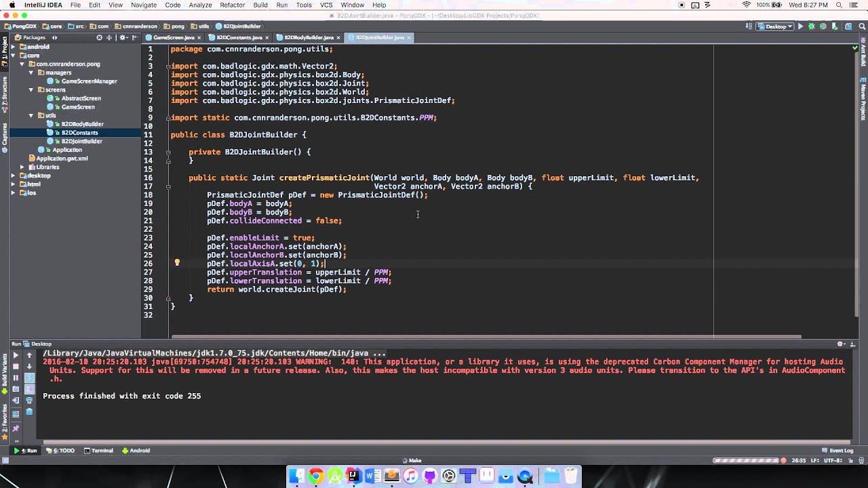Click the Search Everywhere magnifier icon
This screenshot has height=488, width=868.
pyautogui.click(x=862, y=26)
